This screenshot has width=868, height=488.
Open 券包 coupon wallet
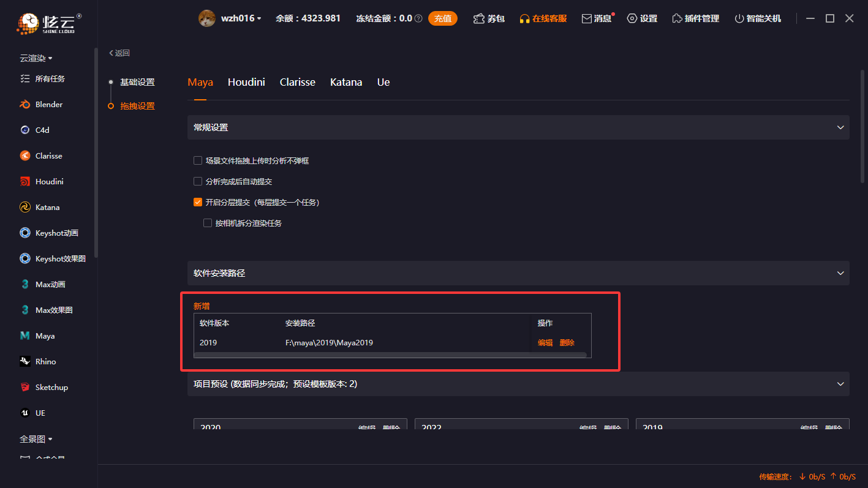pos(489,18)
